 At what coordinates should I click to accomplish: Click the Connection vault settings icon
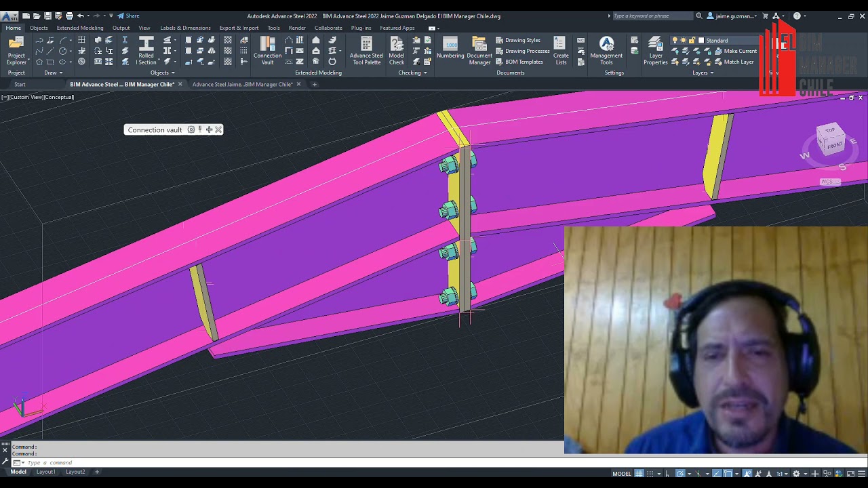[191, 129]
